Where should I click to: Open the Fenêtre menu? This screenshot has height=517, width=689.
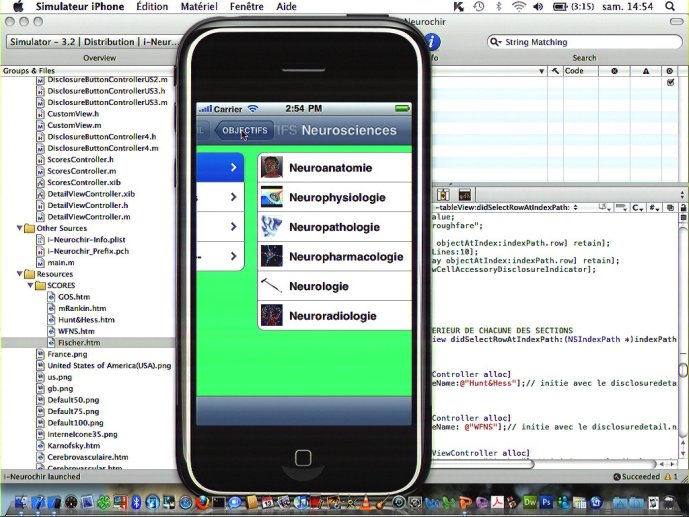coord(247,7)
